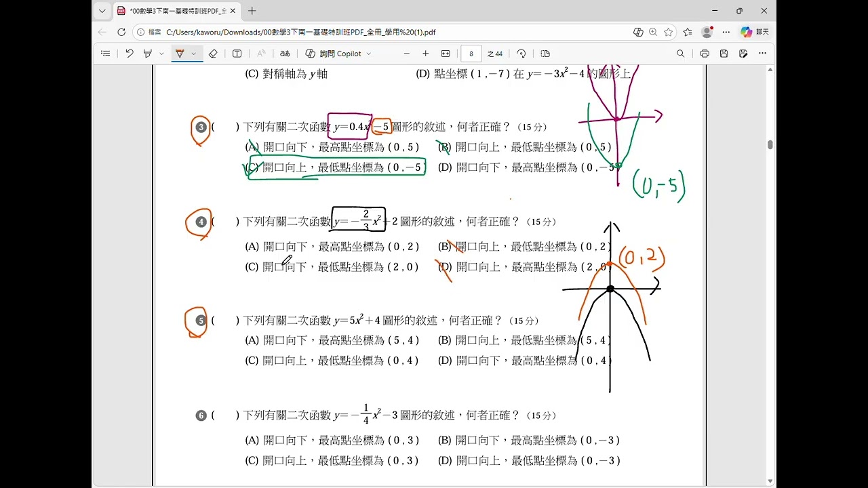Click the Read aloud icon
This screenshot has width=868, height=488.
point(261,54)
